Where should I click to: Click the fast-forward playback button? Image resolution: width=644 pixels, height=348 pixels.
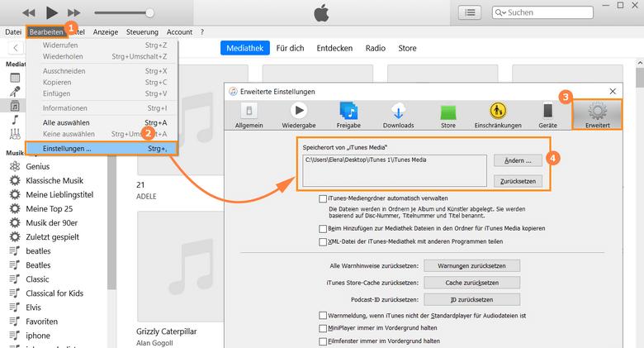point(74,12)
